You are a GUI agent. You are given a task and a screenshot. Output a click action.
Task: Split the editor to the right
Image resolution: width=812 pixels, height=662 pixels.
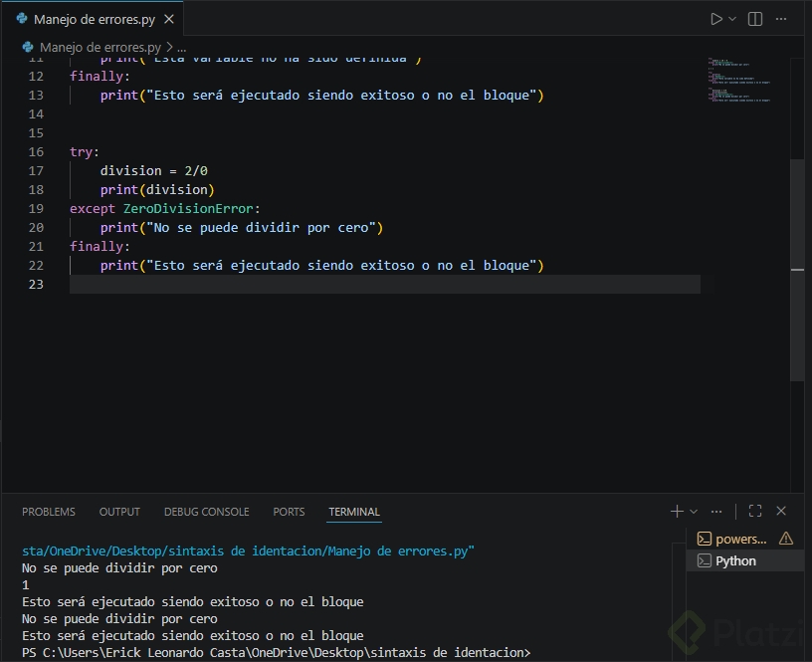pos(755,19)
